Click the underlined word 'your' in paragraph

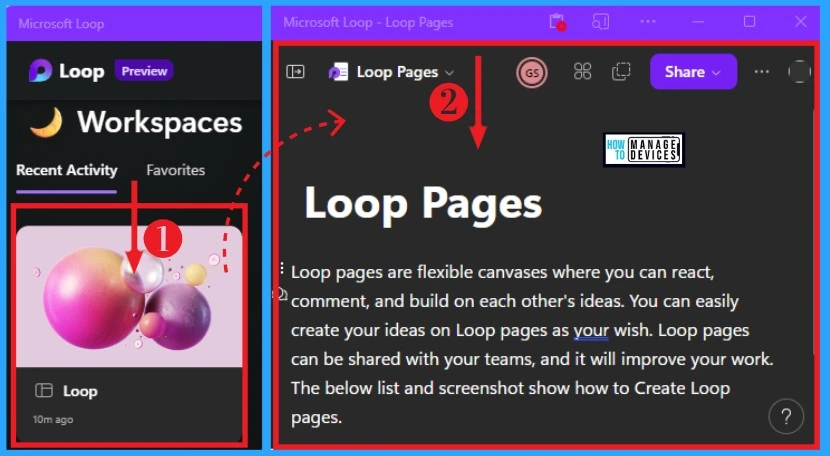591,330
